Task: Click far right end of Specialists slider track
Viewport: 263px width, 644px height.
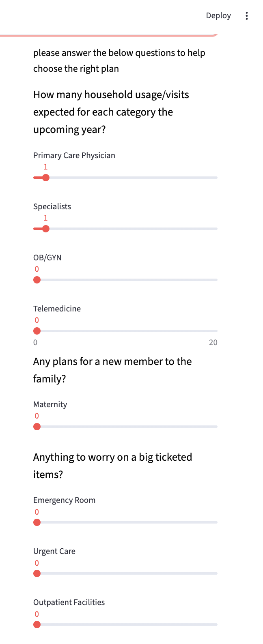Action: click(x=216, y=229)
